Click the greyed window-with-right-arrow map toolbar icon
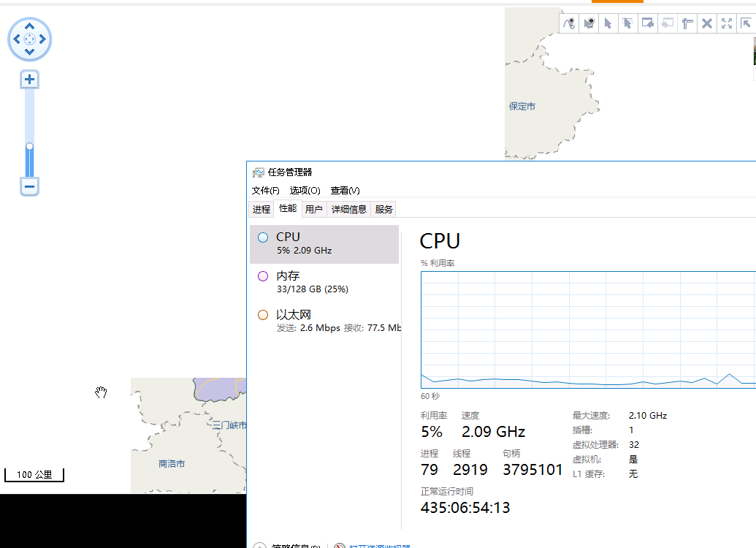 [668, 23]
